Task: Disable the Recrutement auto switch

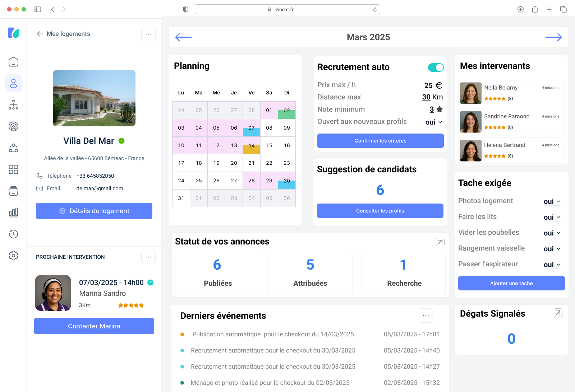Action: [x=436, y=67]
